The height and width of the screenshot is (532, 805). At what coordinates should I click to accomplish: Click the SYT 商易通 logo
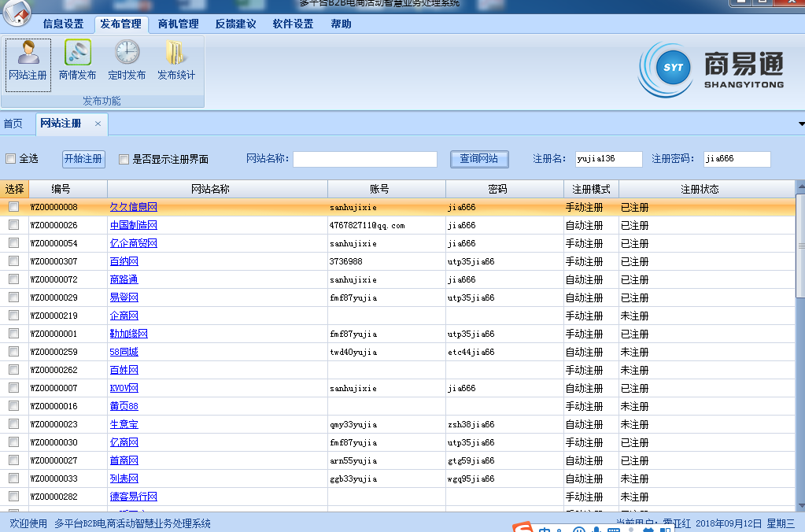pyautogui.click(x=711, y=70)
